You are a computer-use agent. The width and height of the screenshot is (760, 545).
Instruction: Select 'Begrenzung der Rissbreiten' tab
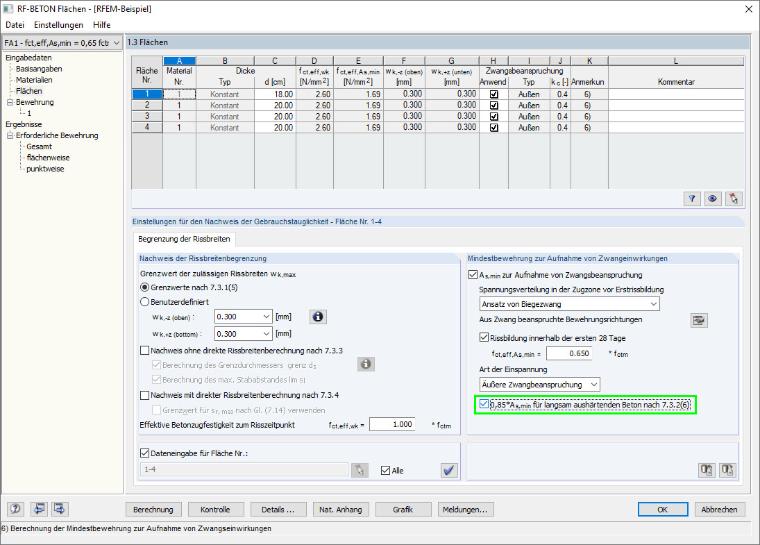click(x=184, y=239)
